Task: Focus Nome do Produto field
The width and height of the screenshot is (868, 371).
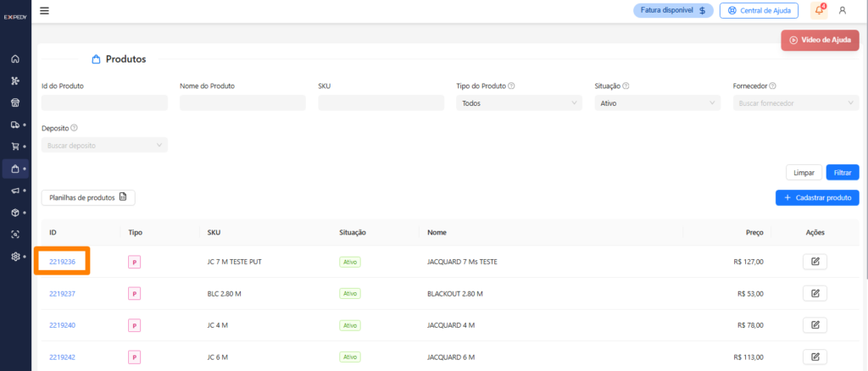Action: 242,102
